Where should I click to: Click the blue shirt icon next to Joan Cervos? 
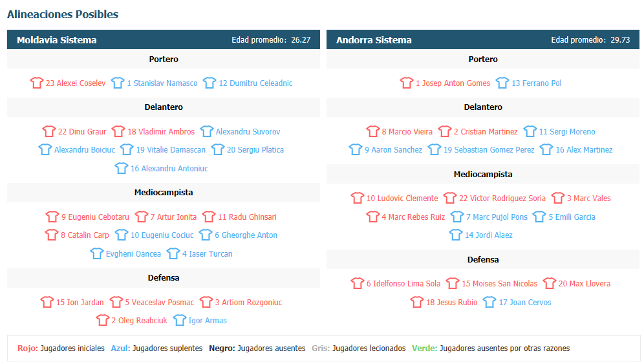click(x=489, y=303)
